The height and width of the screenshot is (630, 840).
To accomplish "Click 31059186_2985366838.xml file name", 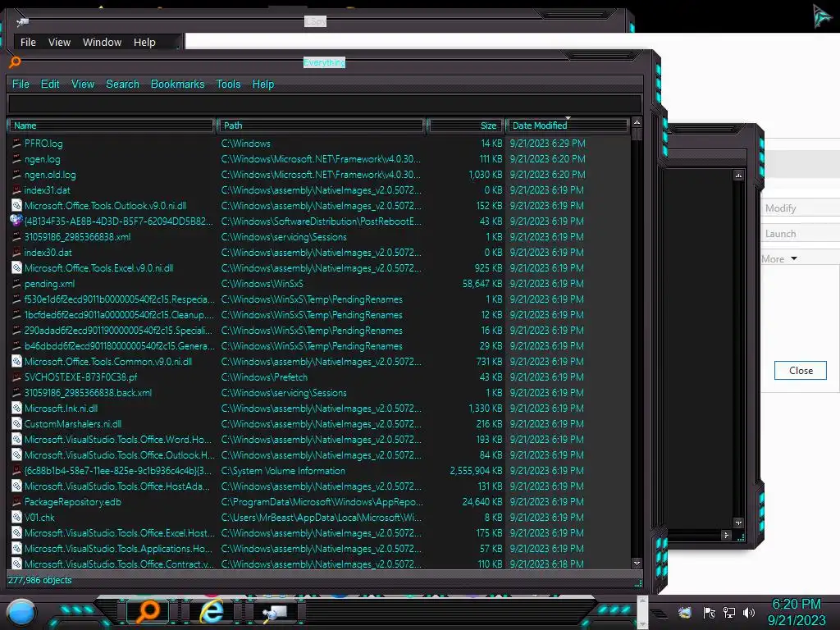I will 77,237.
